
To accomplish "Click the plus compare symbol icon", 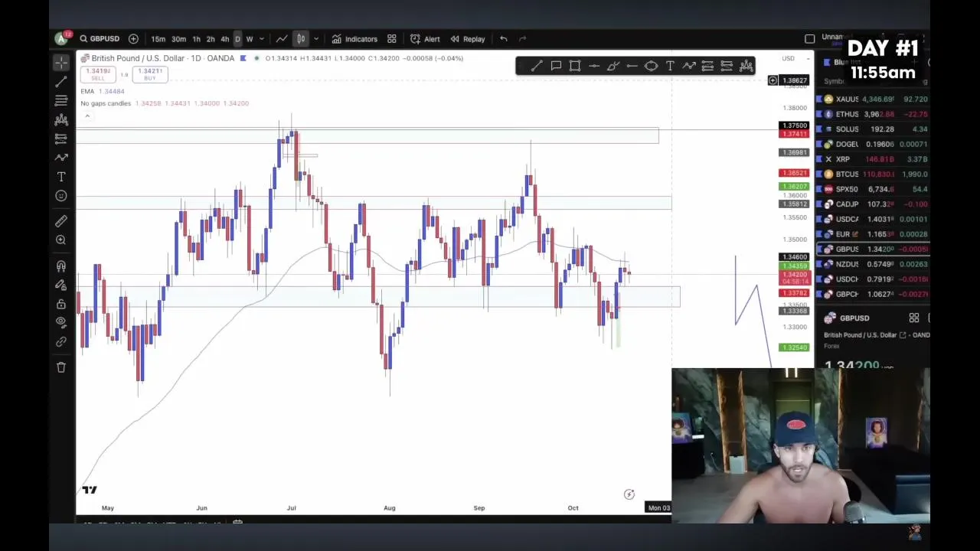I will pyautogui.click(x=133, y=39).
